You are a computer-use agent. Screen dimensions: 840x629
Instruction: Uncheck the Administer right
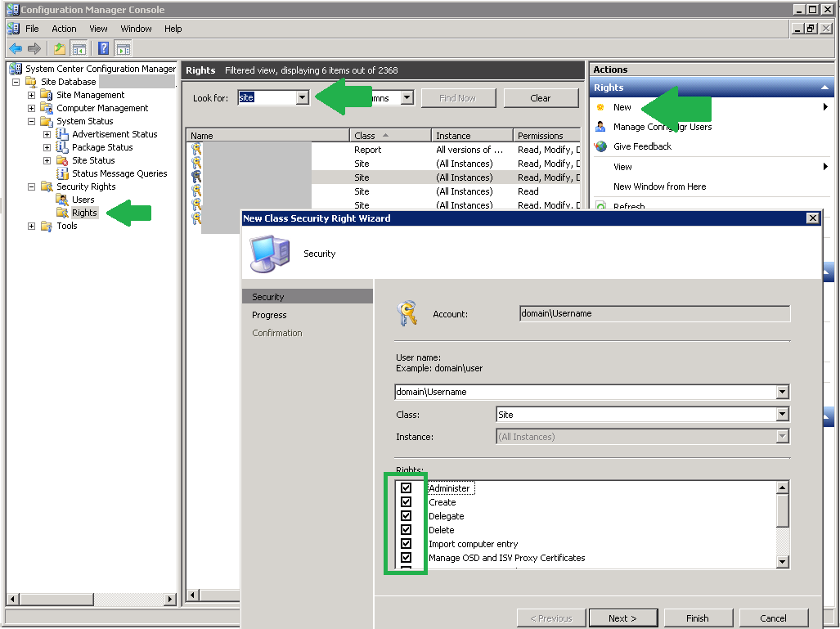pos(406,487)
